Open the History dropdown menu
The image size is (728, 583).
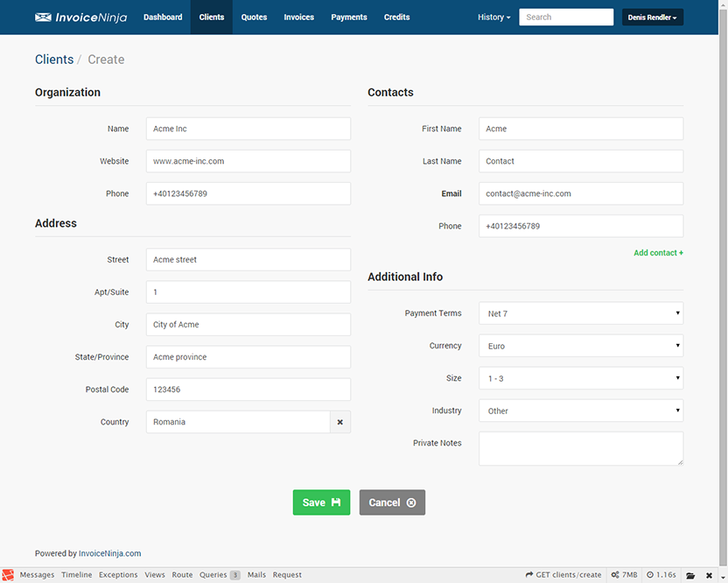[x=493, y=18]
